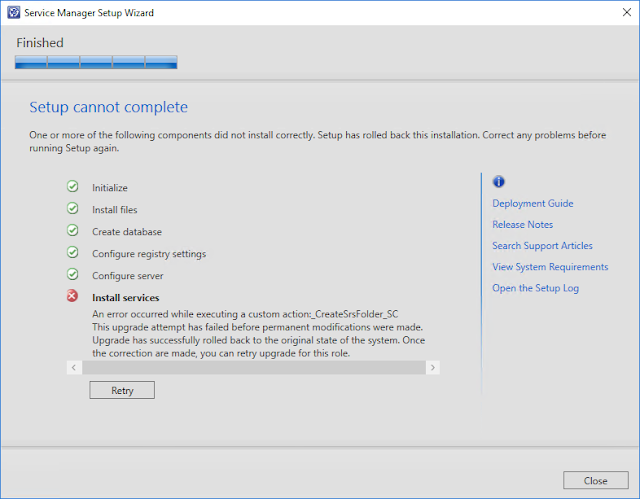Click the 'Finished' heading text

coord(40,43)
